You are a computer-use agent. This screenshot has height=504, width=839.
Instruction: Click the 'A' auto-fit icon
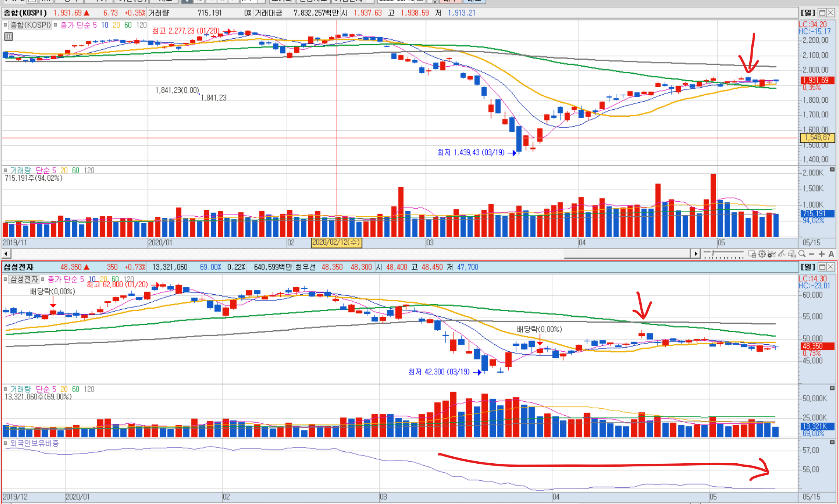click(x=831, y=254)
